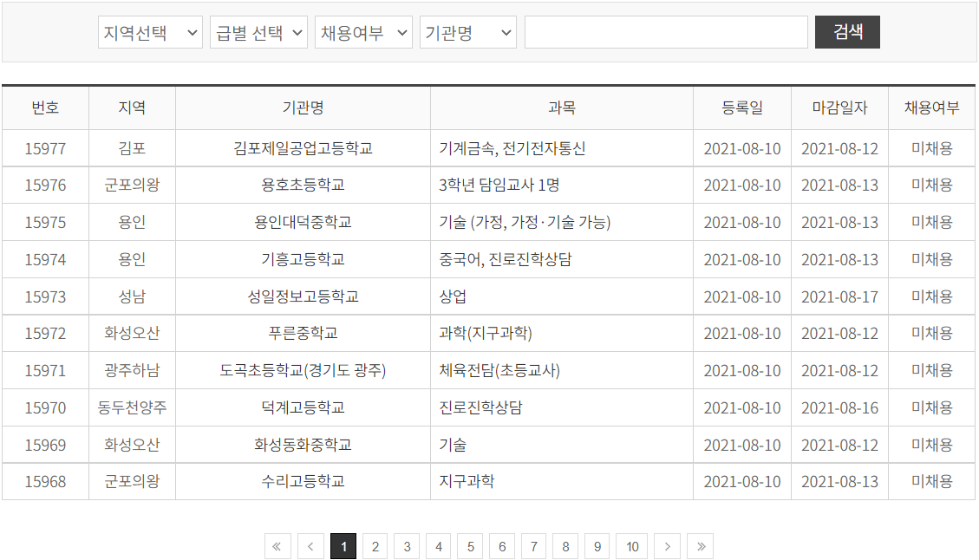Image resolution: width=979 pixels, height=560 pixels.
Task: Select page 2 in pagination
Action: [x=375, y=546]
